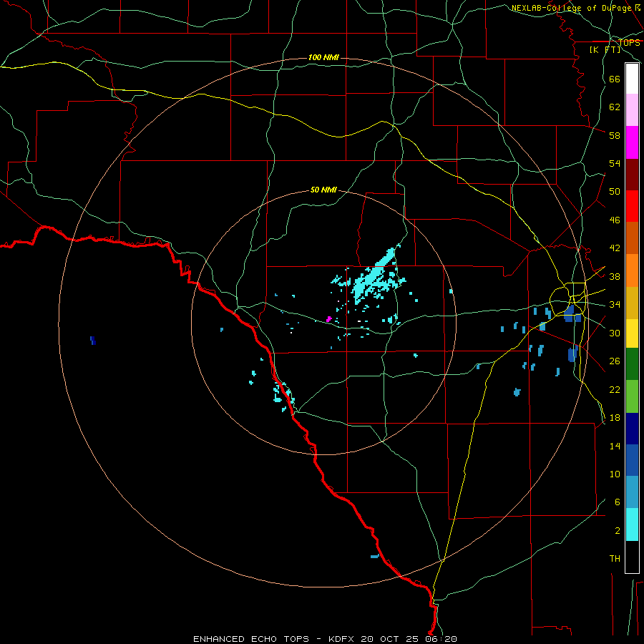Click the legend value "10"
The height and width of the screenshot is (644, 644).
tap(615, 474)
